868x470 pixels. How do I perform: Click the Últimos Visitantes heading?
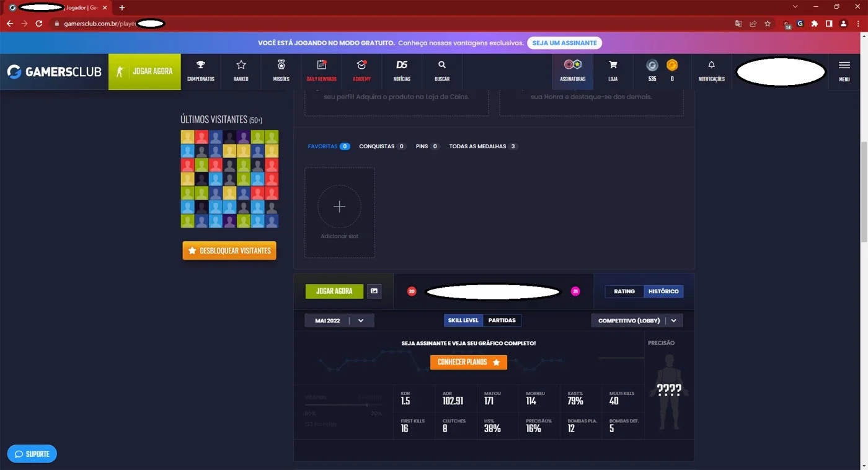[x=221, y=119]
